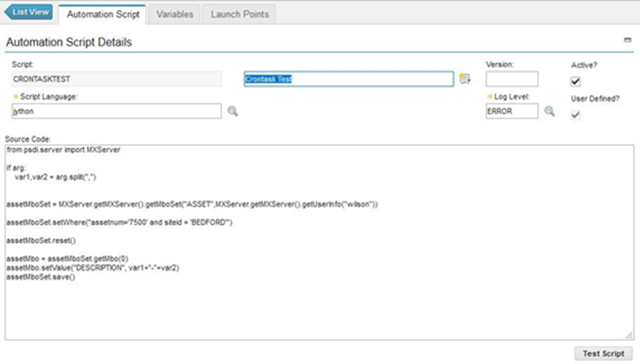Image resolution: width=640 pixels, height=364 pixels.
Task: Click the Script name field CRONTASKTEST
Action: (x=116, y=79)
